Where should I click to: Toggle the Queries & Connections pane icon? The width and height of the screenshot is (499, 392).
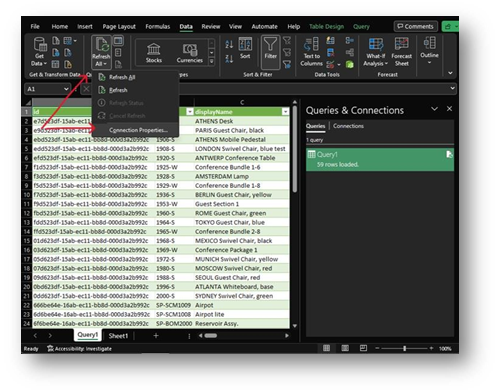pyautogui.click(x=118, y=41)
